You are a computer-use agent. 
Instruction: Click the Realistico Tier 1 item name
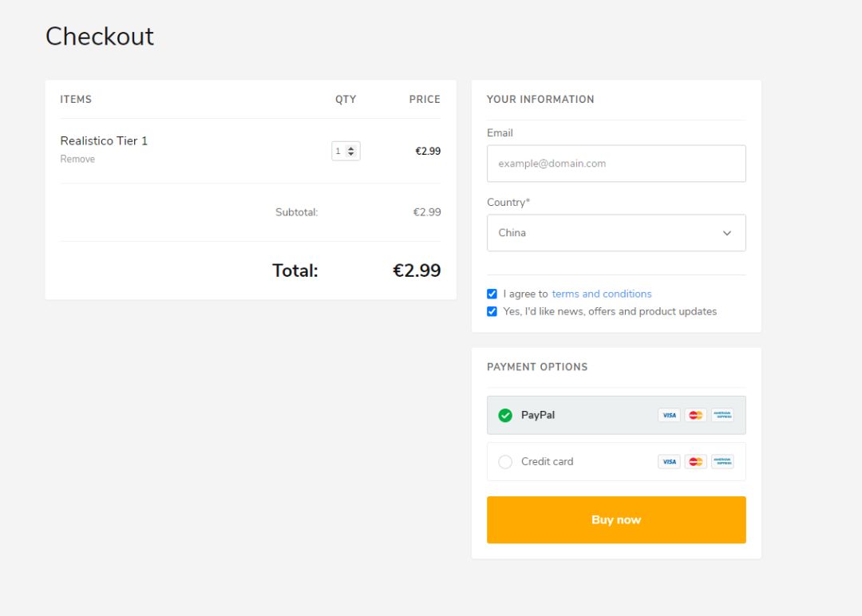point(104,140)
